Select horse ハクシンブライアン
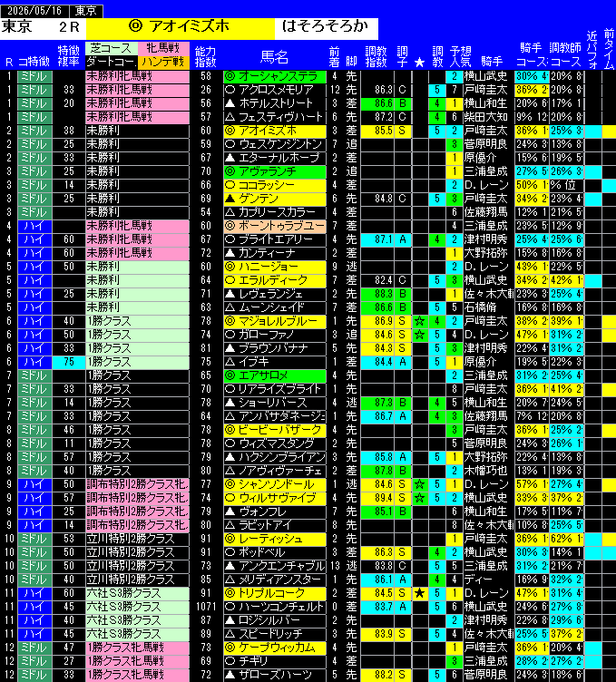Screen dimensions: 616x682 coord(275,457)
